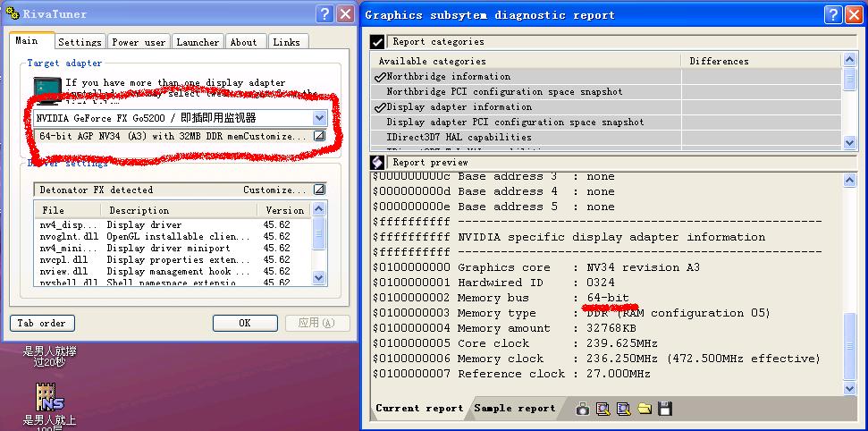868x431 pixels.
Task: Open a report with the yellow folder icon
Action: click(x=645, y=409)
